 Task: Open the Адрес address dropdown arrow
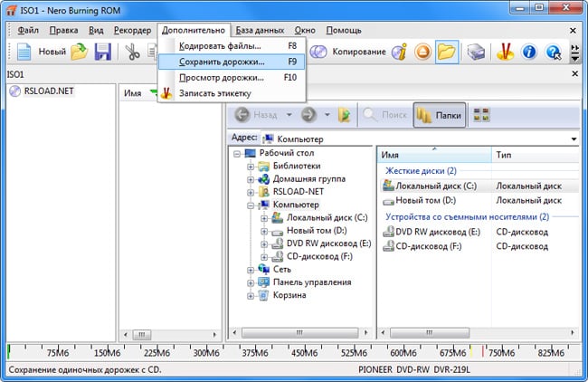point(574,138)
